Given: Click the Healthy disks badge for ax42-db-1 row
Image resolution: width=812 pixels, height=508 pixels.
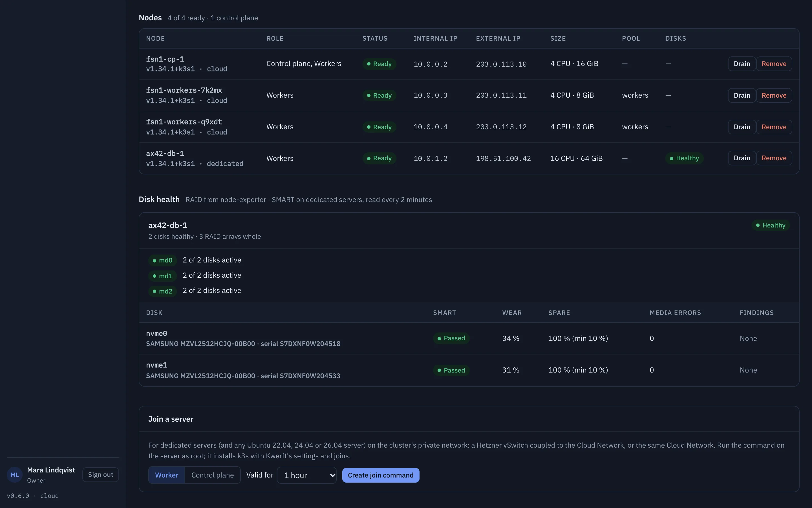Looking at the screenshot, I should (x=684, y=158).
